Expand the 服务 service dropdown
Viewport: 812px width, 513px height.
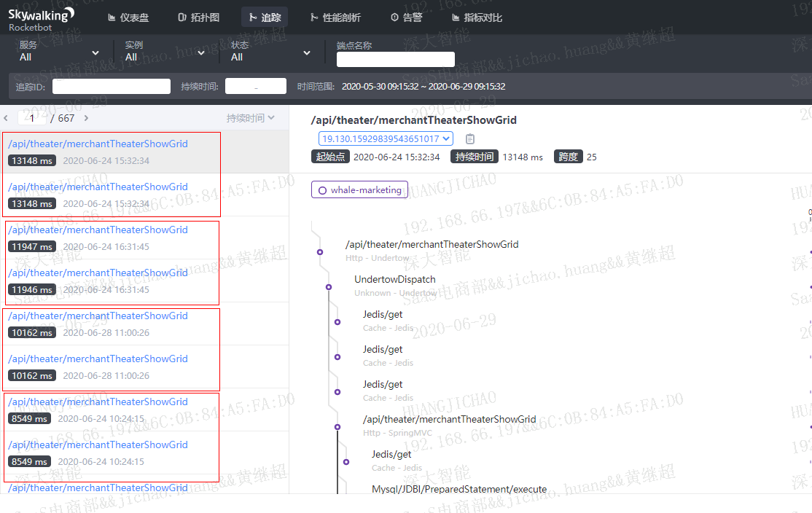[x=59, y=52]
